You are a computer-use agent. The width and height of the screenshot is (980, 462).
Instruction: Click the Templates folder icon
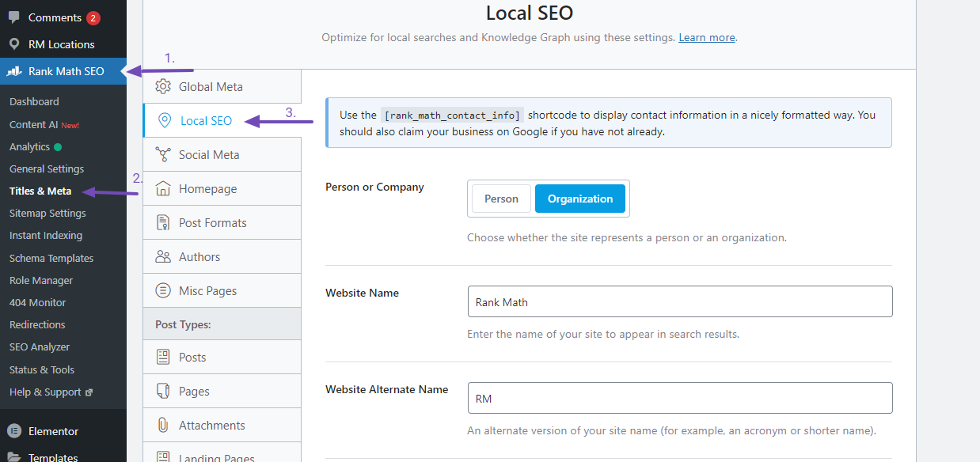click(14, 456)
